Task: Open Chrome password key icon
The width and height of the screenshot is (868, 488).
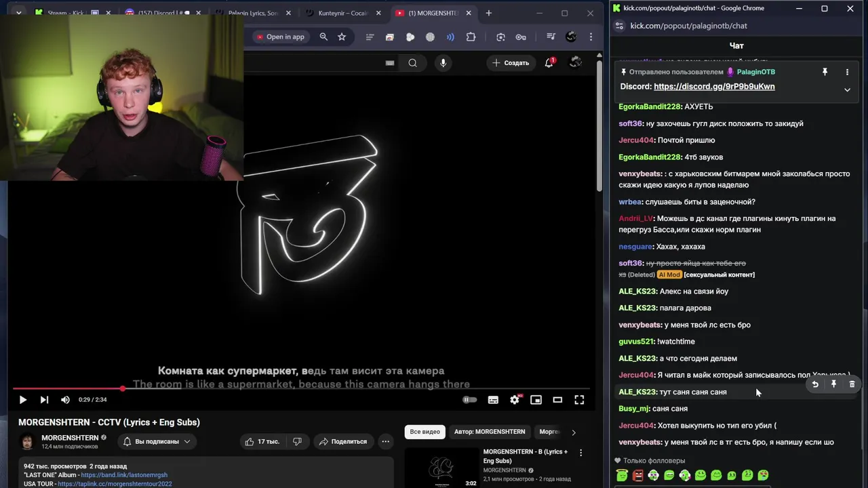Action: tap(521, 37)
